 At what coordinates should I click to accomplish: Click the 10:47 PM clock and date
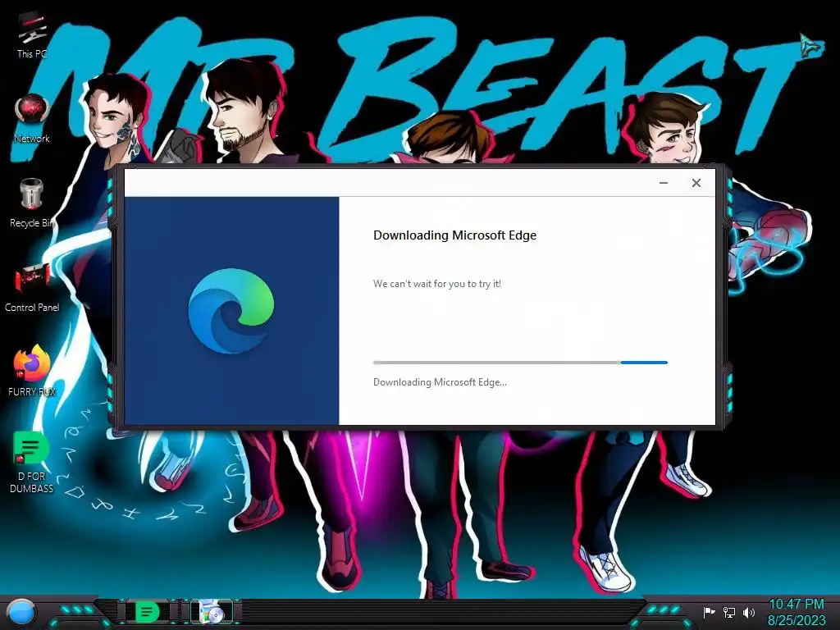click(797, 612)
